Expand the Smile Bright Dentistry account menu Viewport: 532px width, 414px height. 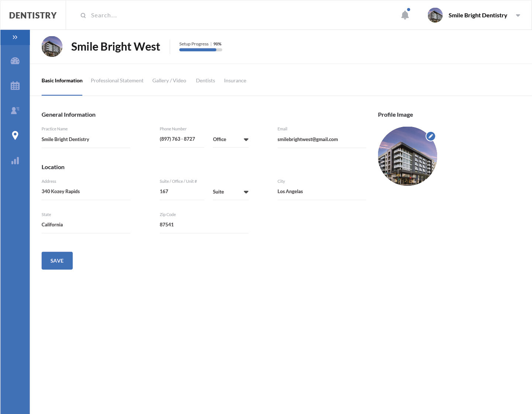(518, 16)
